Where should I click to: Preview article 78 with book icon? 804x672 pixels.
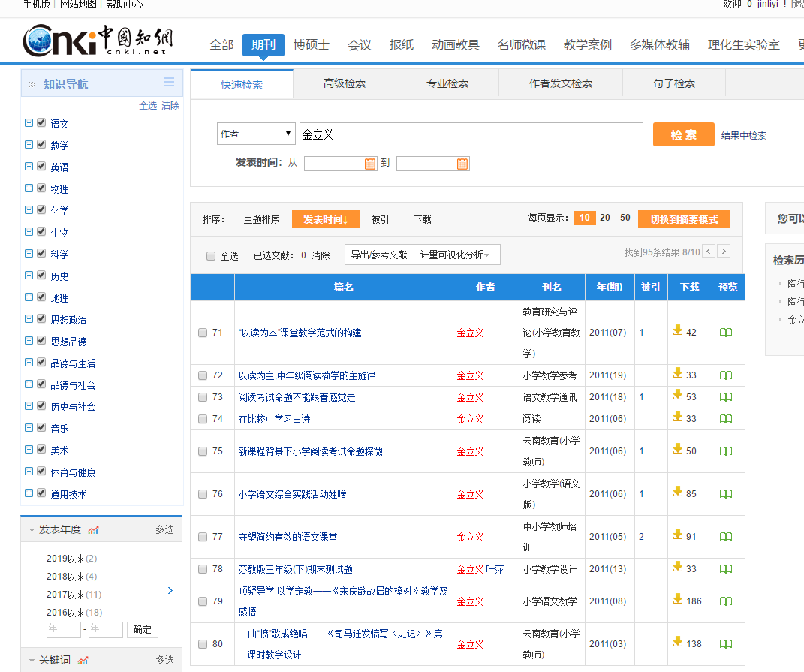[x=725, y=569]
